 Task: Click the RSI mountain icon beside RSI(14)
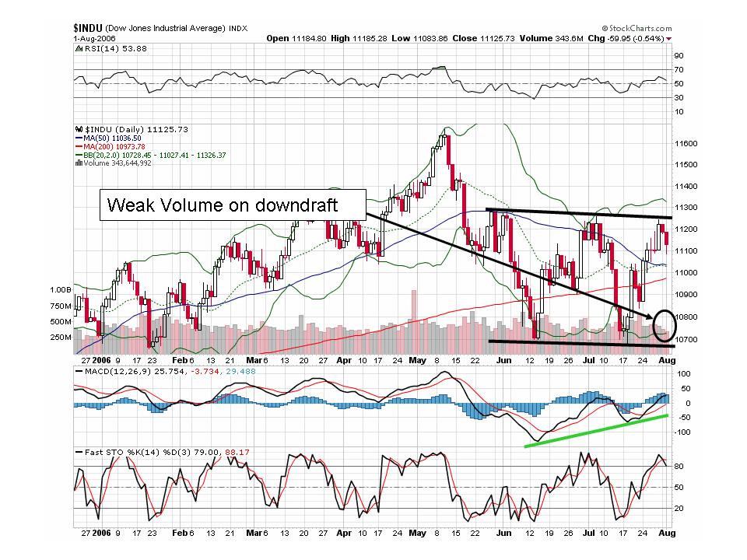[79, 48]
